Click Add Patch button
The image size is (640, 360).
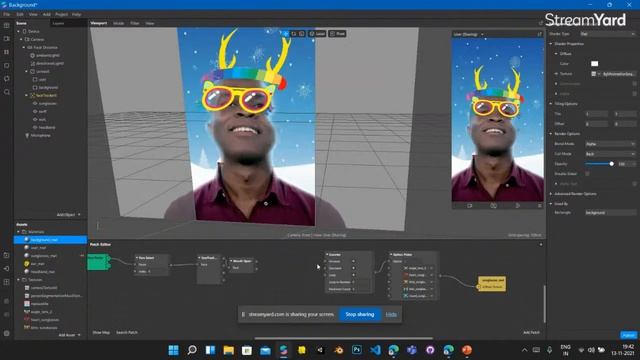point(531,333)
